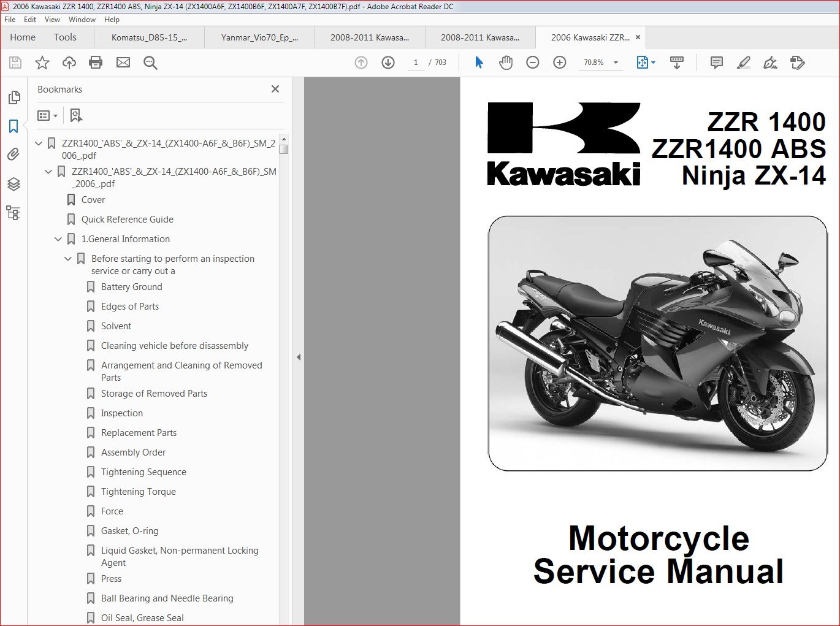This screenshot has height=626, width=840.
Task: Collapse Before starting to perform bookmark
Action: point(68,259)
